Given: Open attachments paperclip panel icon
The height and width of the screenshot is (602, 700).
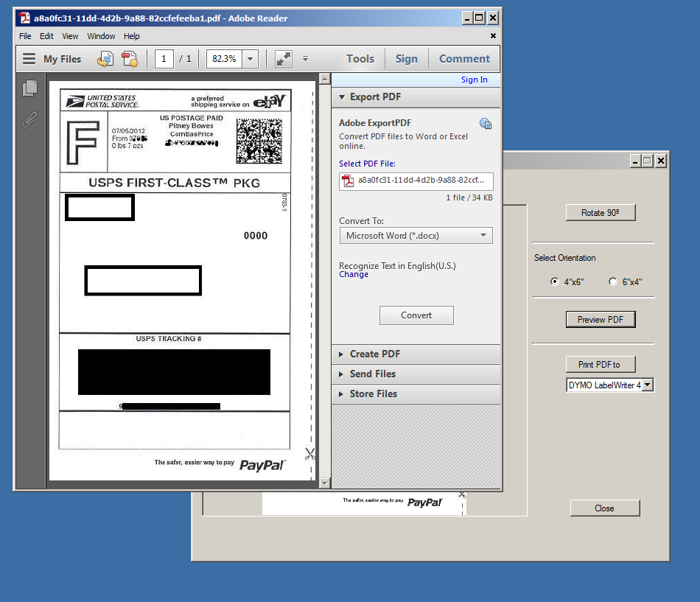Looking at the screenshot, I should [x=29, y=119].
